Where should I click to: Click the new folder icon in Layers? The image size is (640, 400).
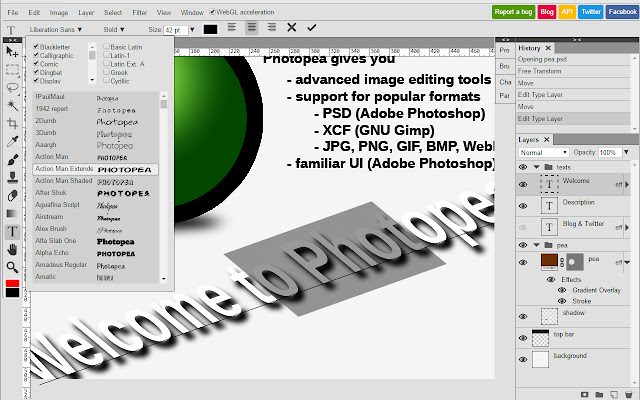(599, 394)
